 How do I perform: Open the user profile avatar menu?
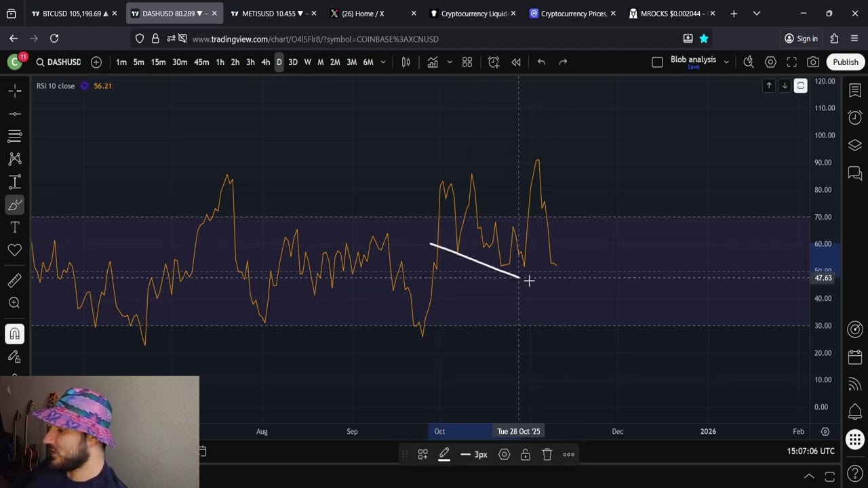pyautogui.click(x=14, y=62)
